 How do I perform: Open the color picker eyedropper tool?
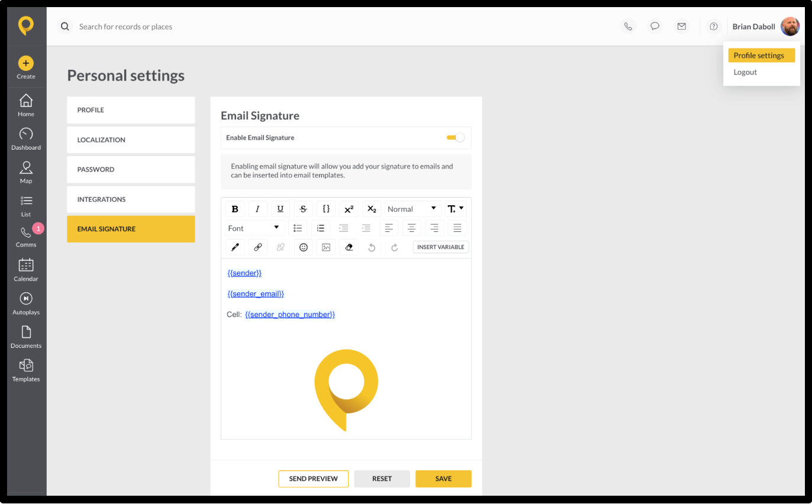(235, 247)
